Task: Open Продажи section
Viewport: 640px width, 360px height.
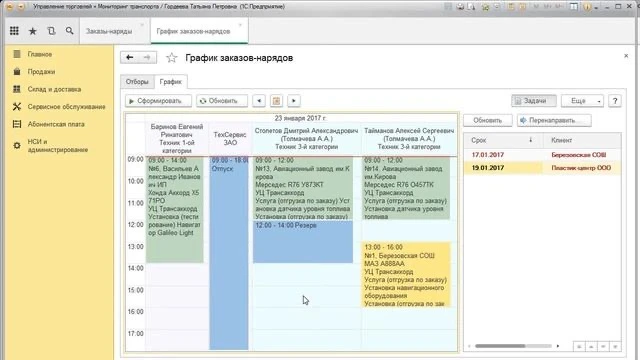Action: coord(41,71)
